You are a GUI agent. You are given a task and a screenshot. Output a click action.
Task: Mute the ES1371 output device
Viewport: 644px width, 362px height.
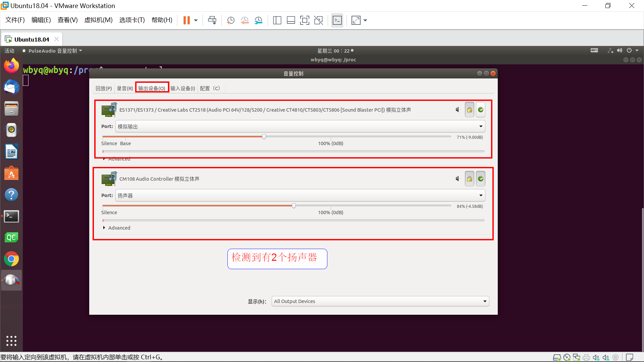pyautogui.click(x=458, y=109)
